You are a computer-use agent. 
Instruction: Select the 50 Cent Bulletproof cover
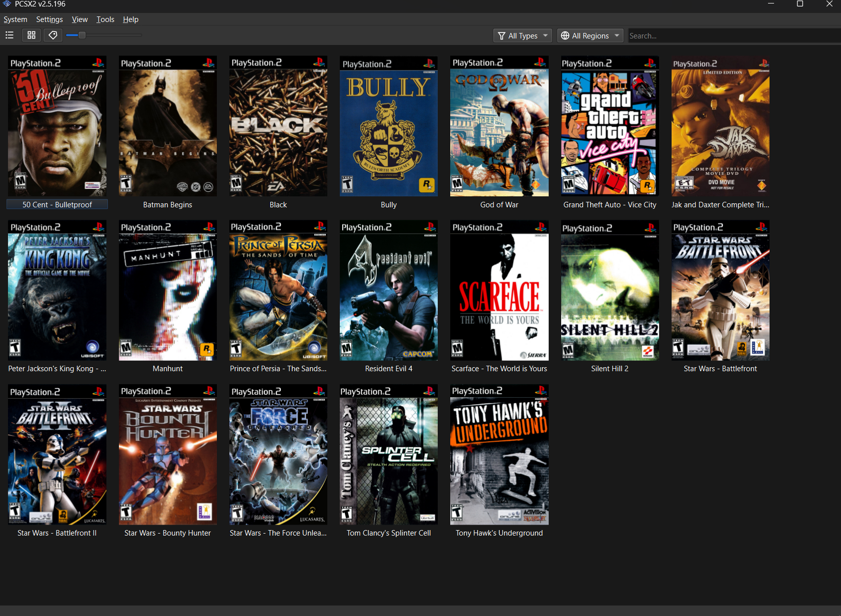tap(57, 126)
